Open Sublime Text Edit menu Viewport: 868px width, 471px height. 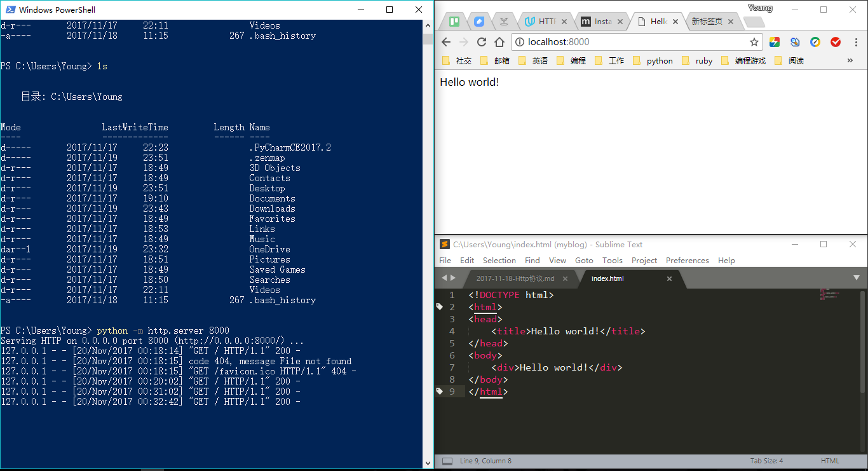(x=467, y=260)
